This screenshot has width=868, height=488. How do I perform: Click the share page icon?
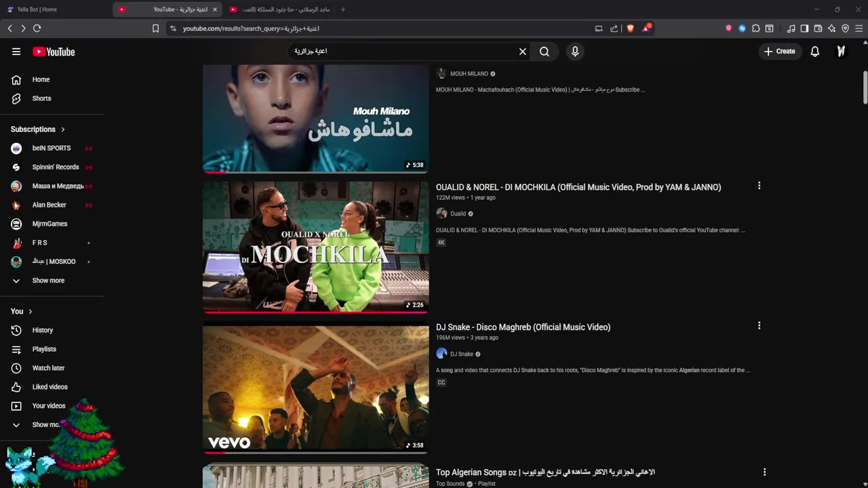[614, 28]
